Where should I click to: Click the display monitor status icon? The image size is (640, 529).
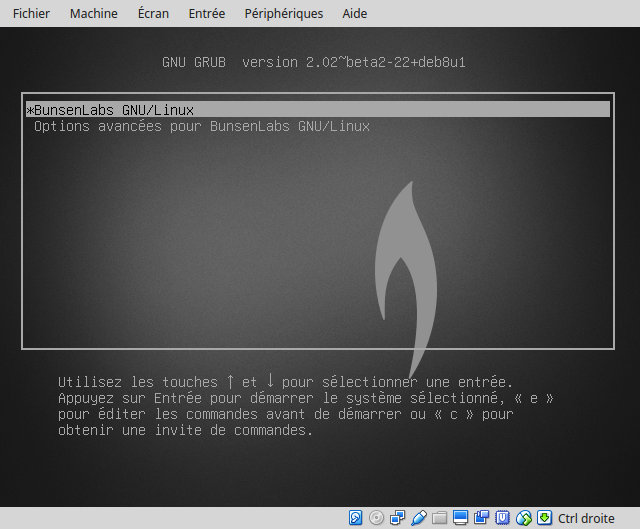coord(460,518)
